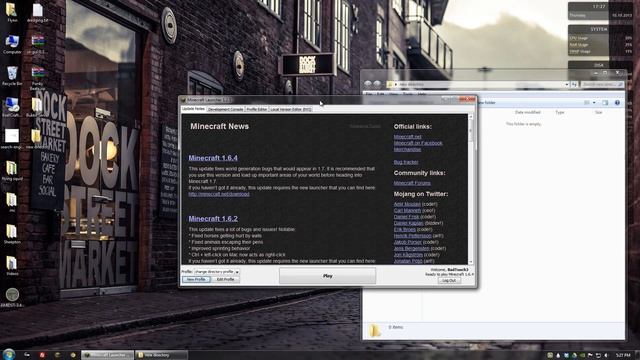Viewport: 640px width, 360px height.
Task: Select the Videos folder on desktop
Action: [12, 265]
